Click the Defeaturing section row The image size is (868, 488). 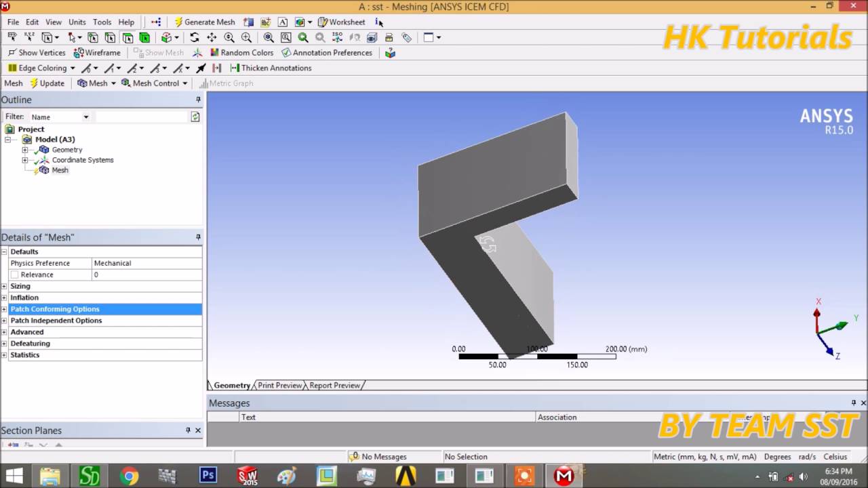click(105, 344)
